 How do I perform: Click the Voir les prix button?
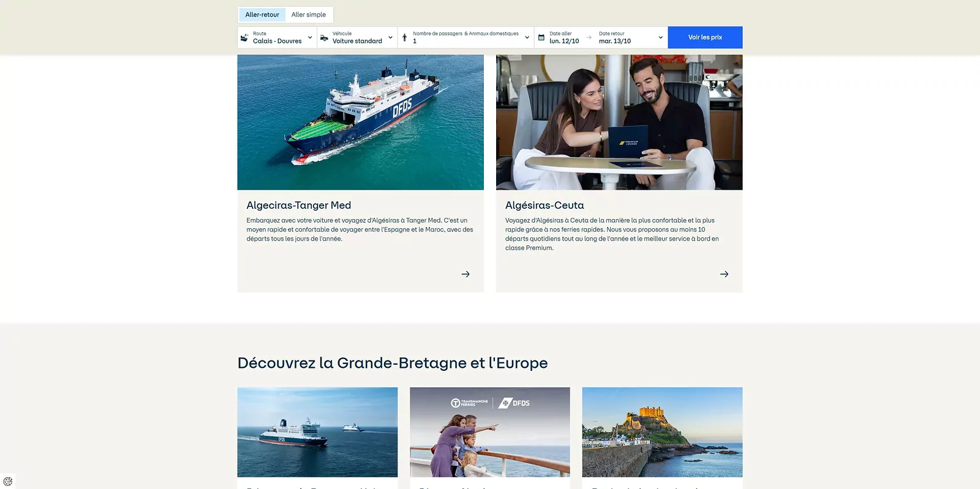pos(705,37)
